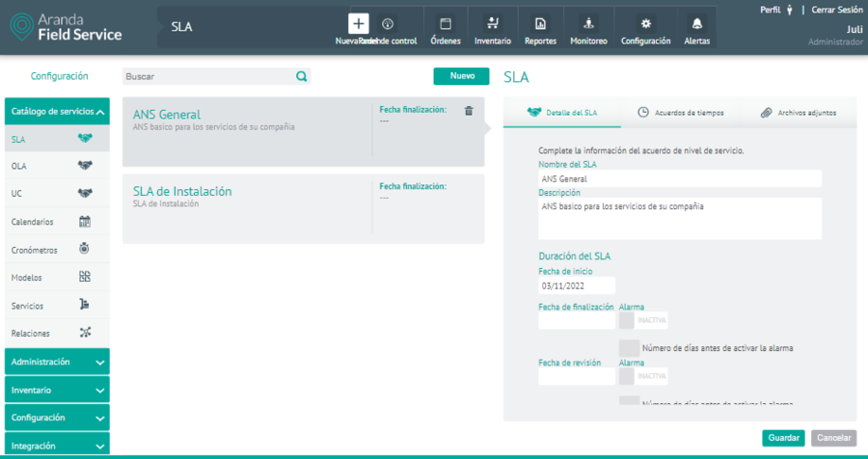The width and height of the screenshot is (868, 459).
Task: Open the Órdenes toolbar icon
Action: (445, 24)
